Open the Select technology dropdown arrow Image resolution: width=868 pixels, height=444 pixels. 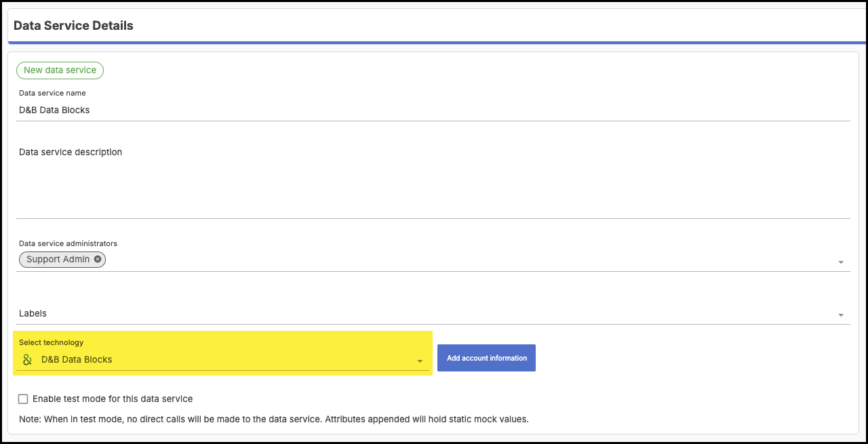pyautogui.click(x=420, y=361)
